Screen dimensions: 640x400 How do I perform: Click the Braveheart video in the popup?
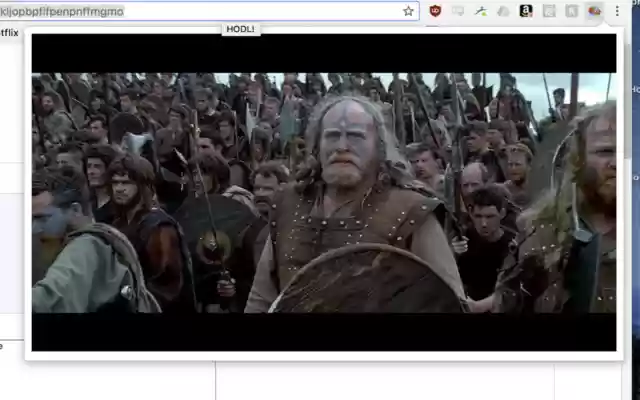tap(324, 192)
